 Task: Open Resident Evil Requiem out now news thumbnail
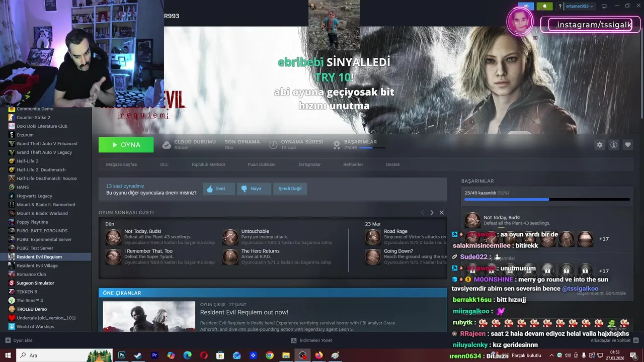coord(149,316)
